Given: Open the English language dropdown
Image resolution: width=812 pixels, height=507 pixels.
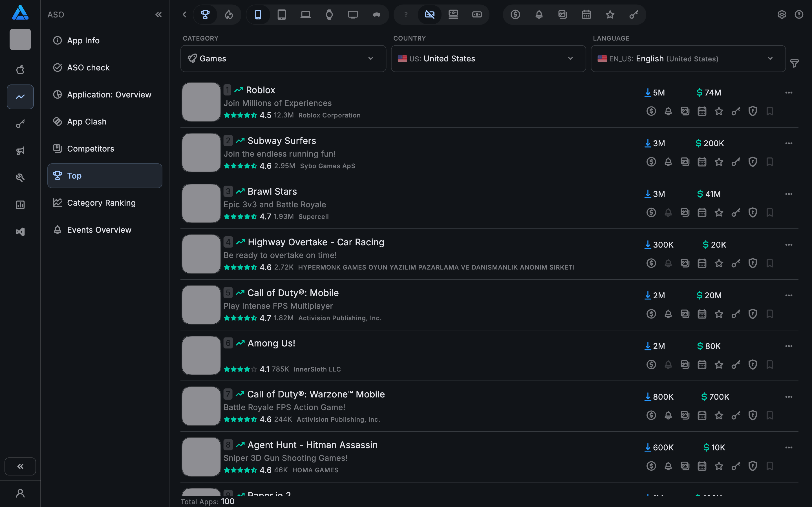Looking at the screenshot, I should click(x=688, y=59).
